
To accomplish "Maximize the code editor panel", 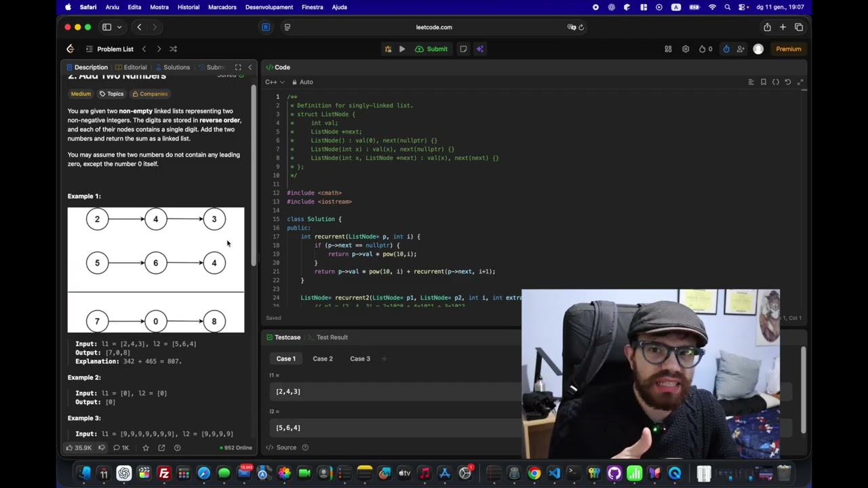I will click(x=800, y=82).
